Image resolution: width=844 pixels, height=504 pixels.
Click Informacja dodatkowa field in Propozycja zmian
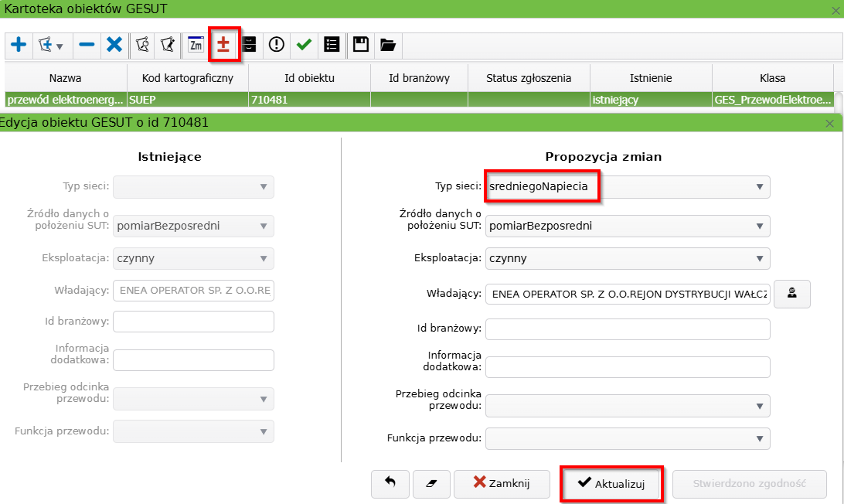pyautogui.click(x=628, y=366)
